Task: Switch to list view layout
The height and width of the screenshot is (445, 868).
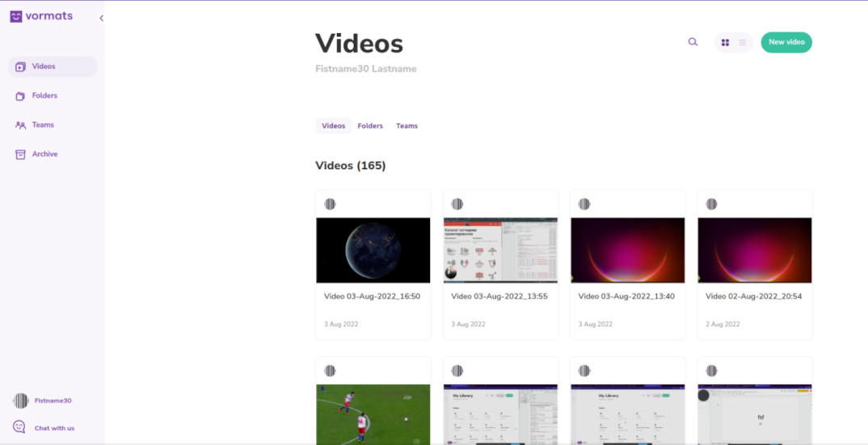Action: coord(743,42)
